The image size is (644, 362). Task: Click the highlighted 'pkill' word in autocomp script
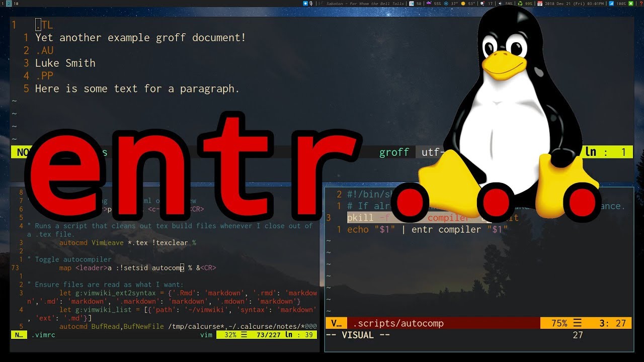(x=360, y=218)
